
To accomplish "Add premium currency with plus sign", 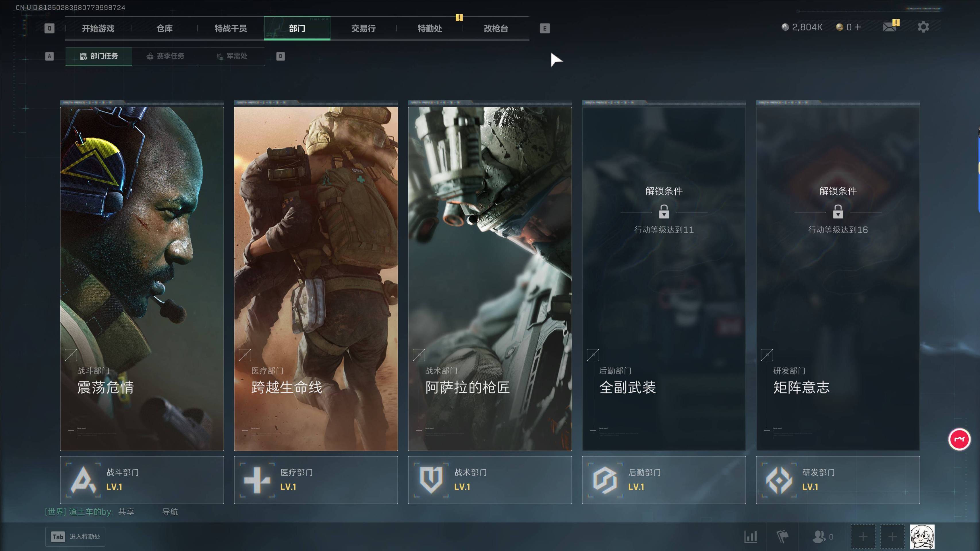I will (x=857, y=27).
